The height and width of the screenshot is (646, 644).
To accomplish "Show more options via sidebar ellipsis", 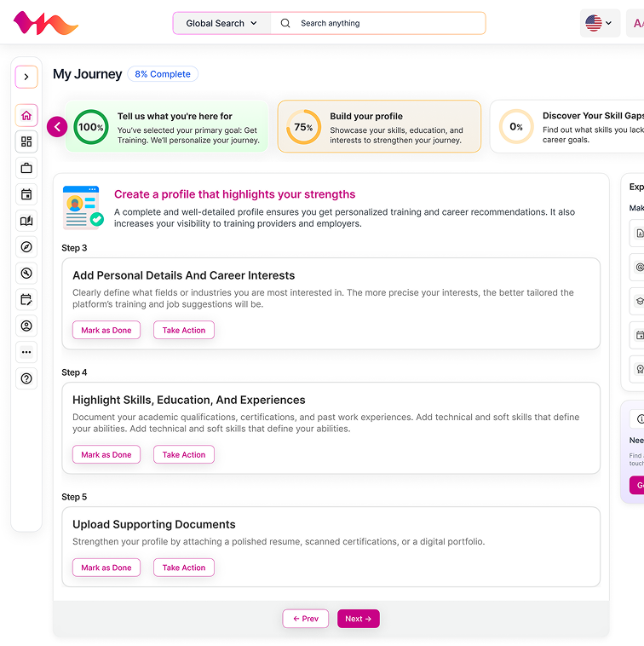I will point(26,352).
